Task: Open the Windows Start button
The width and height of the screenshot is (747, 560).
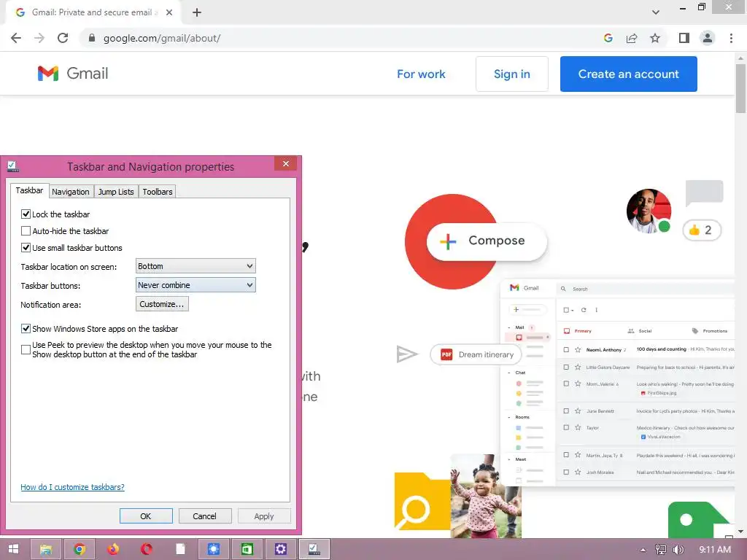Action: (13, 549)
